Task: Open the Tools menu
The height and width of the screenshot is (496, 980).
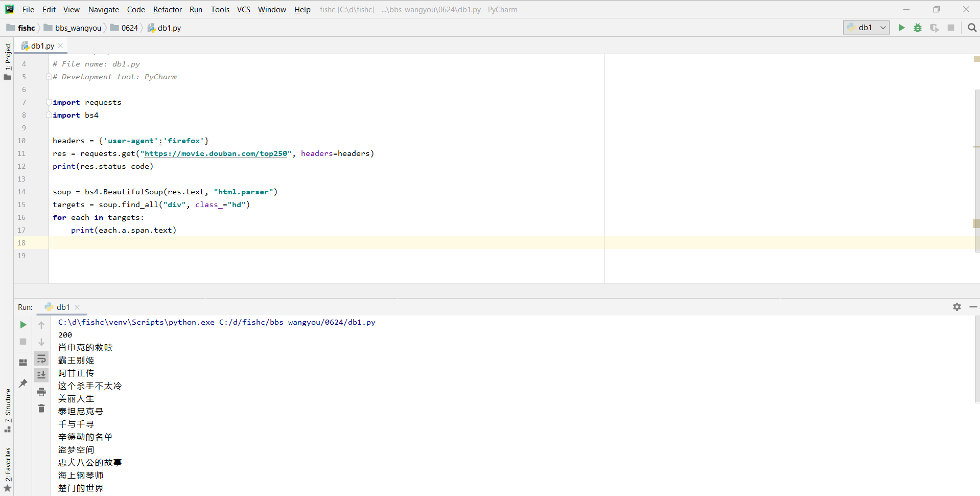Action: tap(220, 9)
